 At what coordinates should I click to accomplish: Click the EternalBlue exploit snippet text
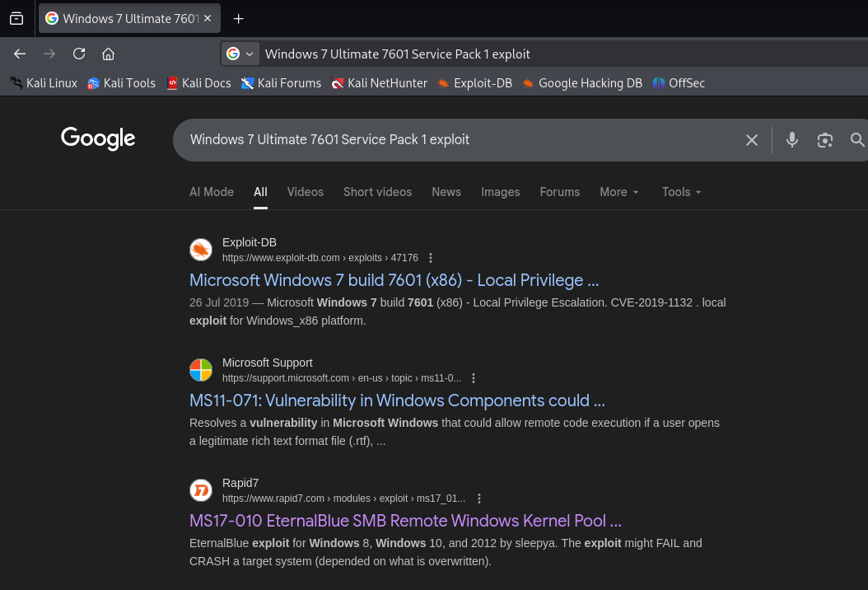[446, 552]
